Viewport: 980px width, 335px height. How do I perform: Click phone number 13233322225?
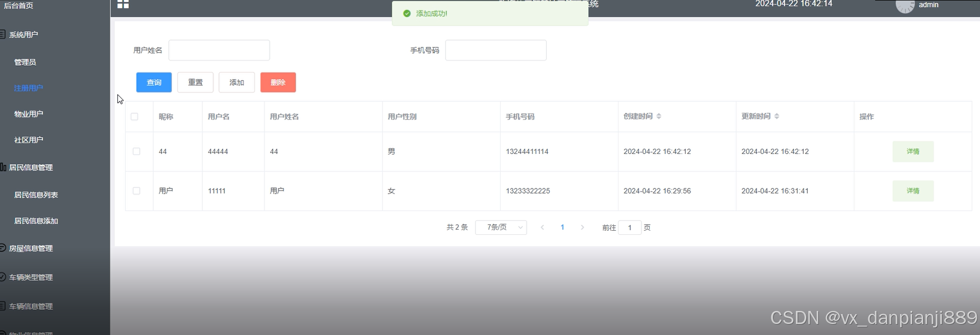click(528, 191)
